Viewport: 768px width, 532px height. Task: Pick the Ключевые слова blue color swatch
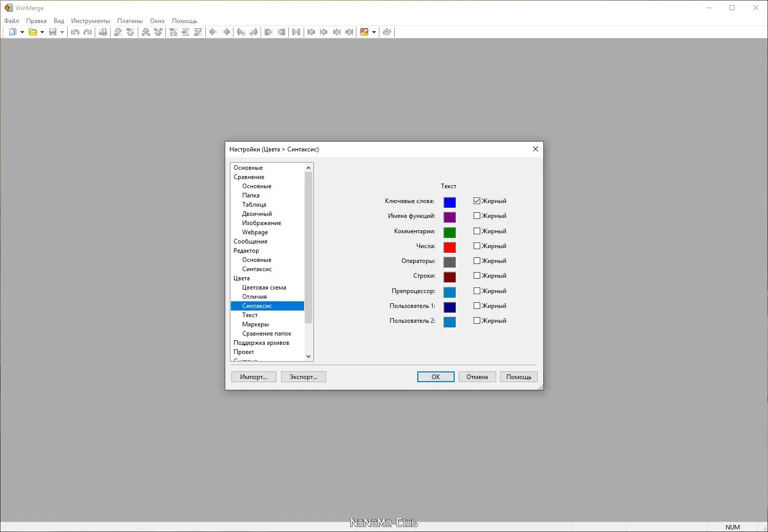tap(450, 203)
